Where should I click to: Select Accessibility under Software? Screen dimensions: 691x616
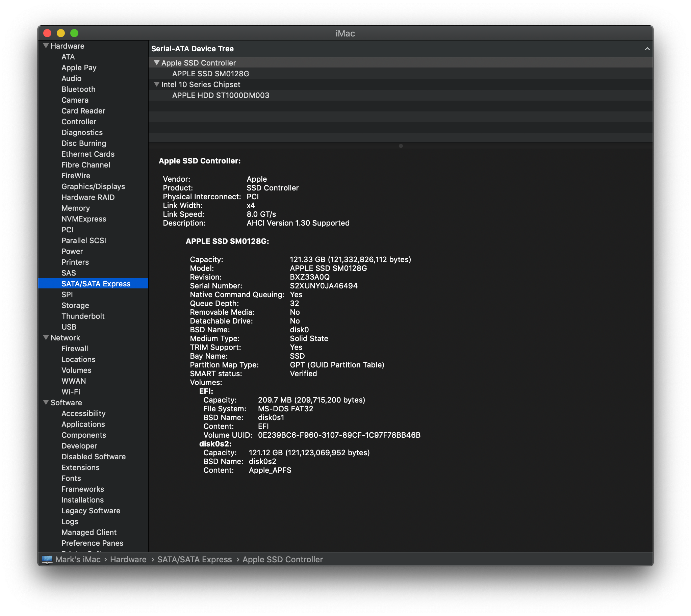point(83,414)
